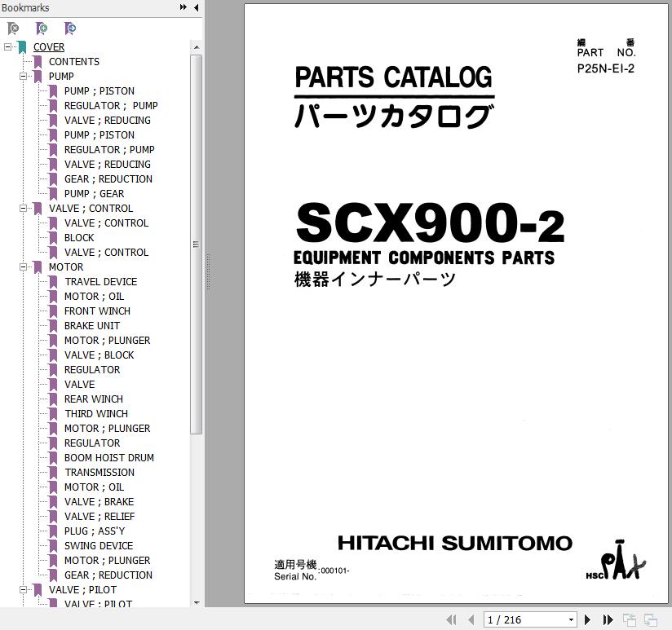
Task: Click the expand current bookmark icon
Action: coord(70,29)
